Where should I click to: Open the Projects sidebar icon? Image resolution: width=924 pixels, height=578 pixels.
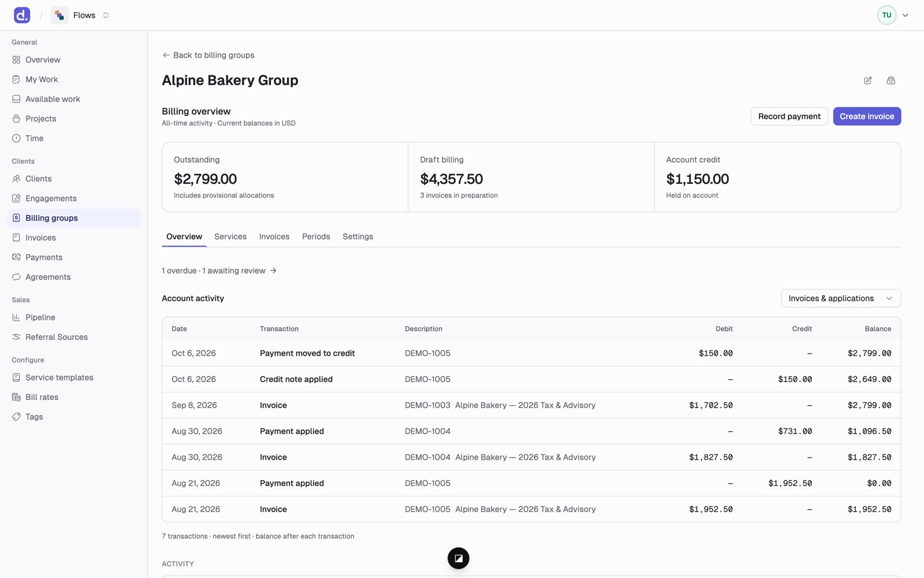[16, 118]
